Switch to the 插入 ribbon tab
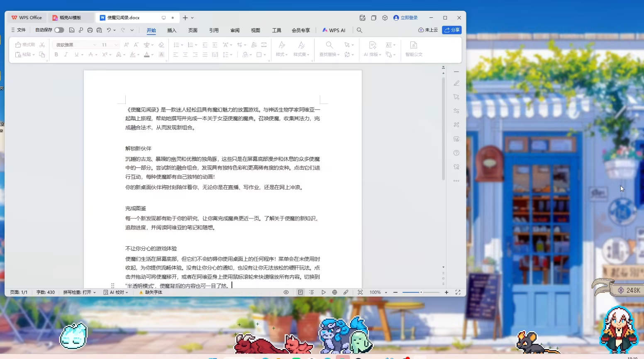644x359 pixels. (172, 30)
